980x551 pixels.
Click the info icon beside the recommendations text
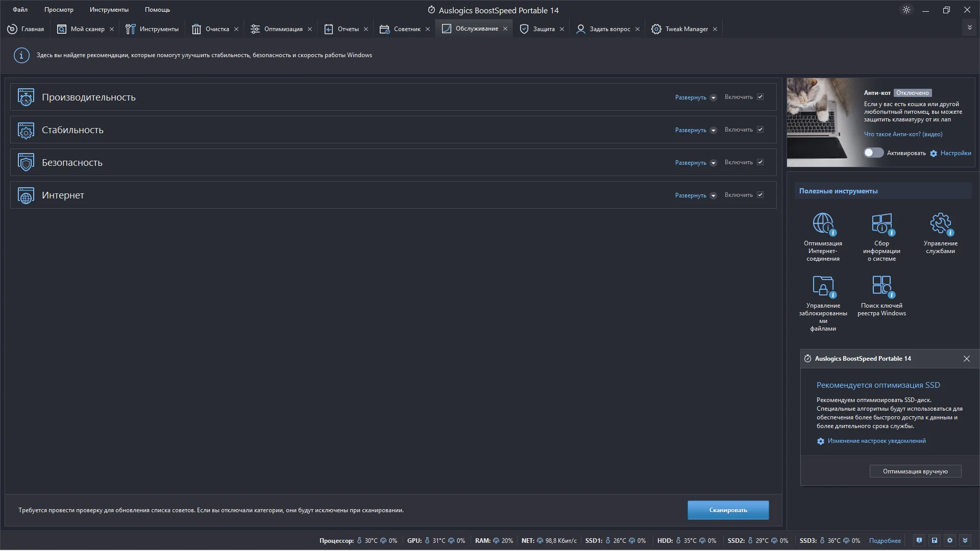[21, 55]
